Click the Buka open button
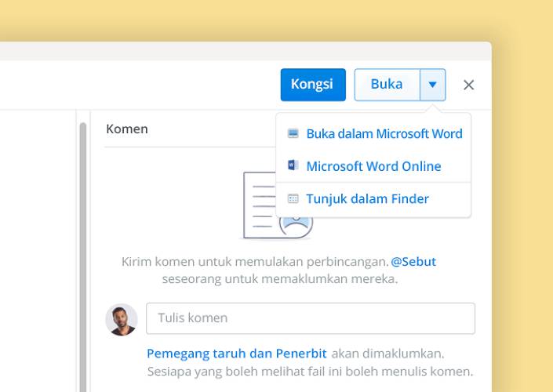The width and height of the screenshot is (553, 392). (x=387, y=85)
